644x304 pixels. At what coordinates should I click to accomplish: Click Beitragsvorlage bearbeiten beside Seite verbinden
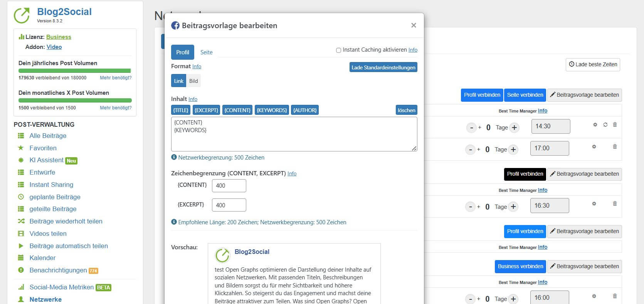pos(584,95)
